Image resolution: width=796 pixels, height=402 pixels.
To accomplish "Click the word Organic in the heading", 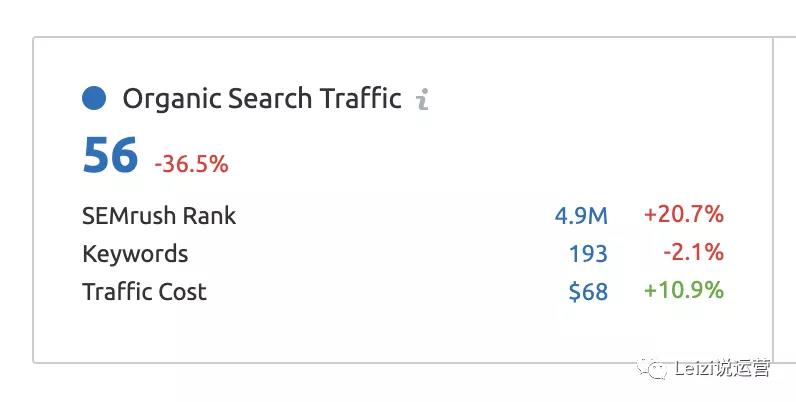I will click(x=172, y=100).
